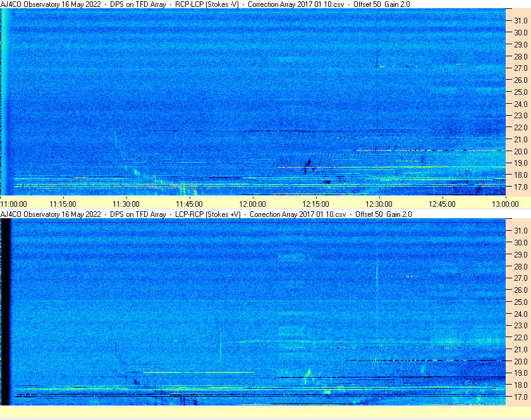531x420 pixels.
Task: Click the 25.0 frequency label on bottom chart
Action: (521, 302)
